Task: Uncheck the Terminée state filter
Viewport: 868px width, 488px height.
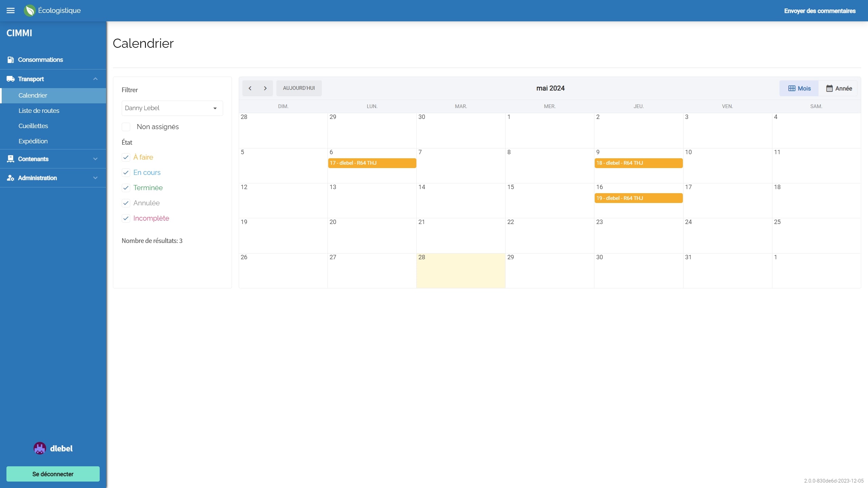Action: click(x=126, y=188)
